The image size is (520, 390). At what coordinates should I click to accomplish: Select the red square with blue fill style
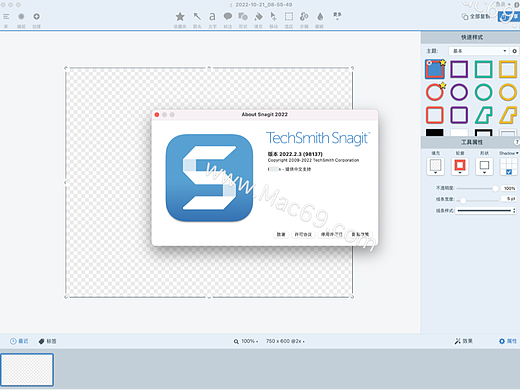point(435,69)
